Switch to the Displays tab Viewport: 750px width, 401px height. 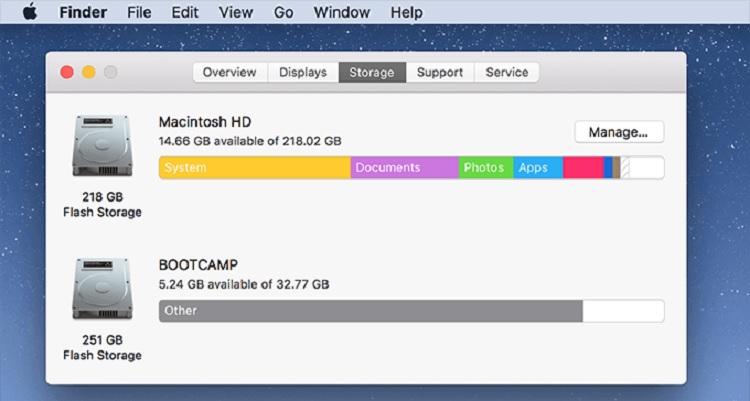[x=303, y=72]
